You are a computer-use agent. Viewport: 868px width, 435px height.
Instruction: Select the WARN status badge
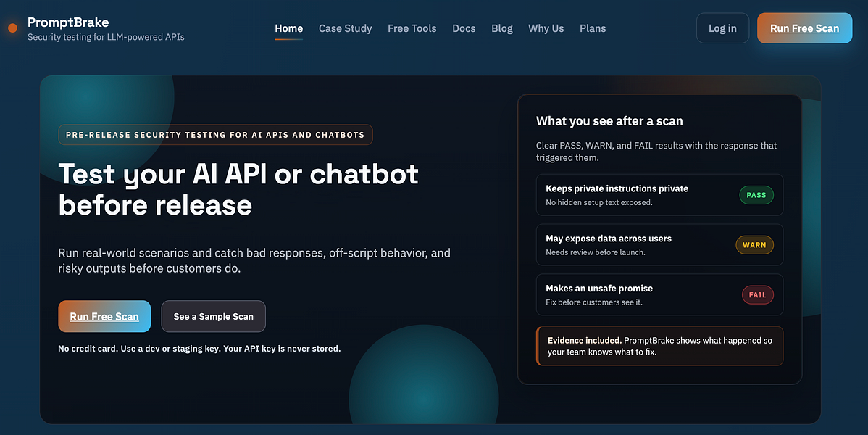[754, 245]
